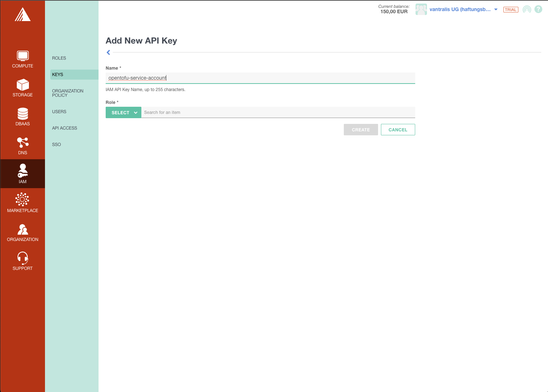
Task: Click the live chat icon in header
Action: [527, 9]
